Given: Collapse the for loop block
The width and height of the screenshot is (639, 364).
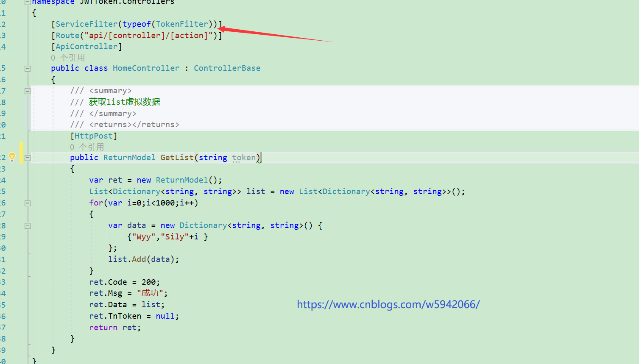Looking at the screenshot, I should [28, 203].
